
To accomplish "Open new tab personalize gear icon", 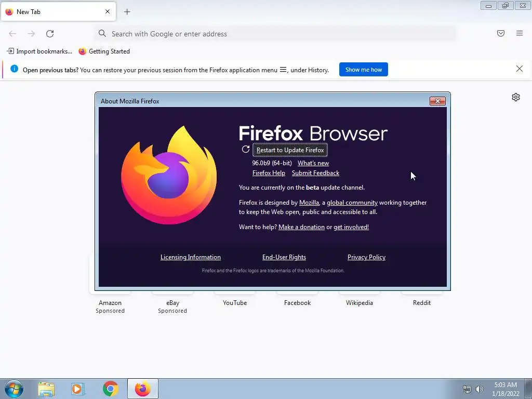I will click(516, 97).
